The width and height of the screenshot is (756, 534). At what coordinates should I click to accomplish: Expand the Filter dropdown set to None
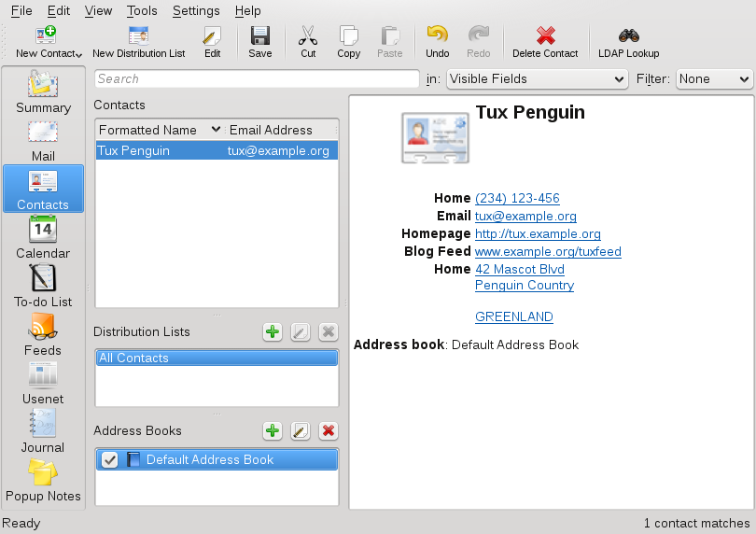[x=713, y=79]
